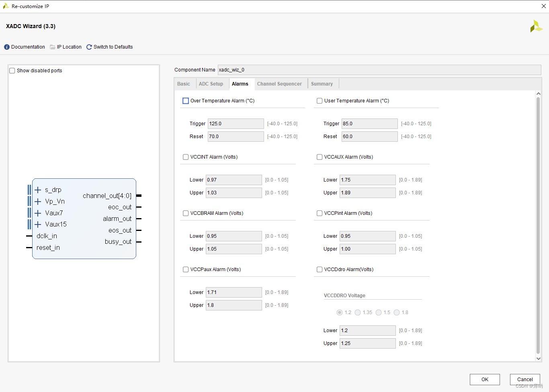The width and height of the screenshot is (549, 392).
Task: Click the scrollbar up arrow in Alarms panel
Action: coord(539,94)
